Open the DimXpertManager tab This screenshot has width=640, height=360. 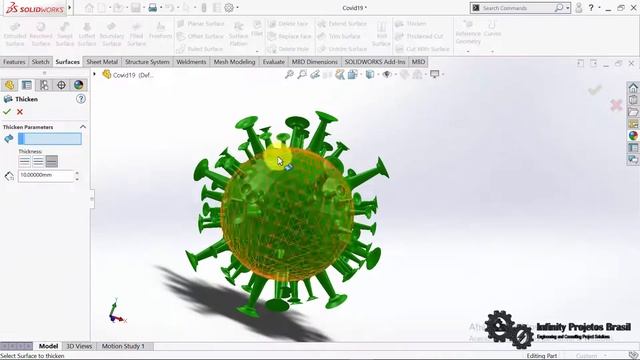pos(61,85)
